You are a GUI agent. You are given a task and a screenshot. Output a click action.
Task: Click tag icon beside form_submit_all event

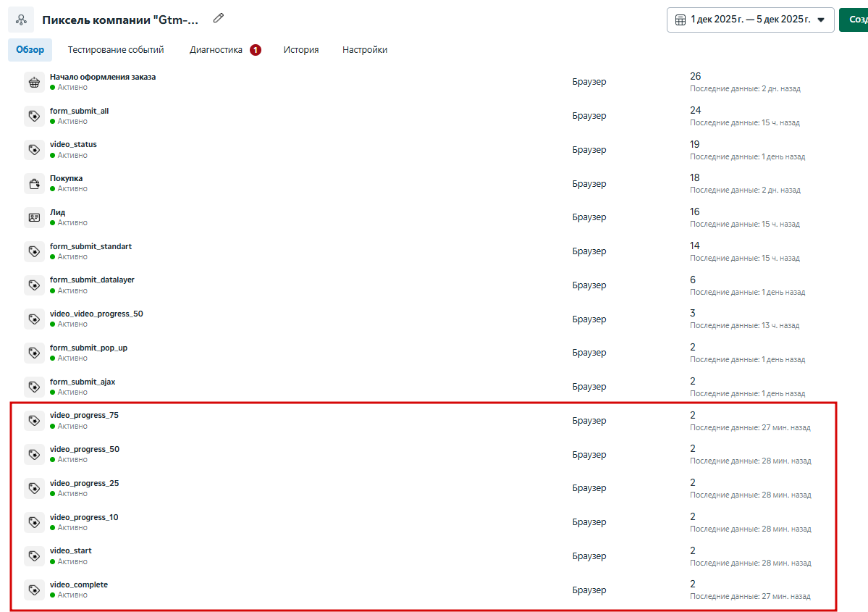(x=34, y=116)
